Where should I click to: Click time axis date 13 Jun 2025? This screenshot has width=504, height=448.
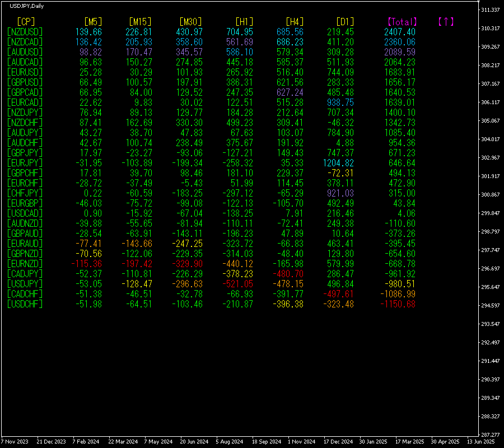pyautogui.click(x=481, y=442)
